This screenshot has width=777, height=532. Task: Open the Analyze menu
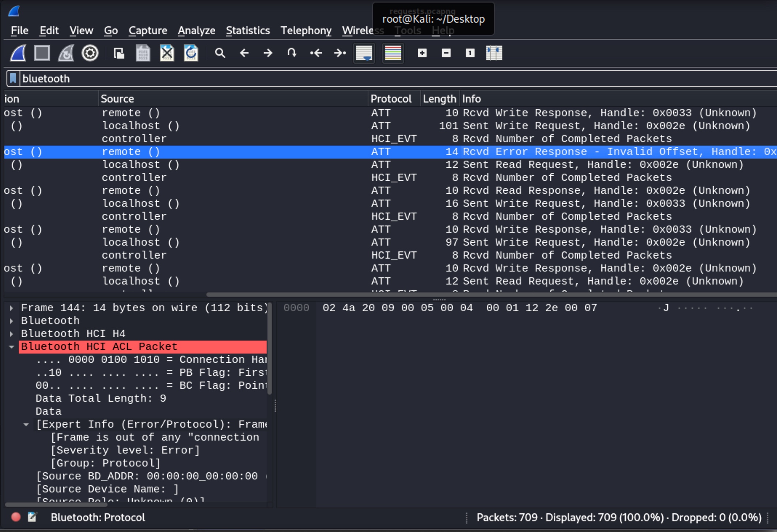pos(196,30)
